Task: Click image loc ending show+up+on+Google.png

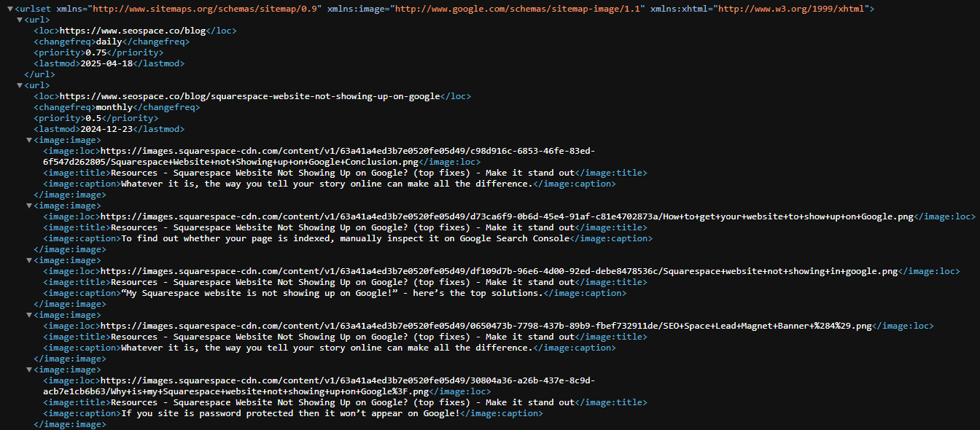Action: [507, 216]
